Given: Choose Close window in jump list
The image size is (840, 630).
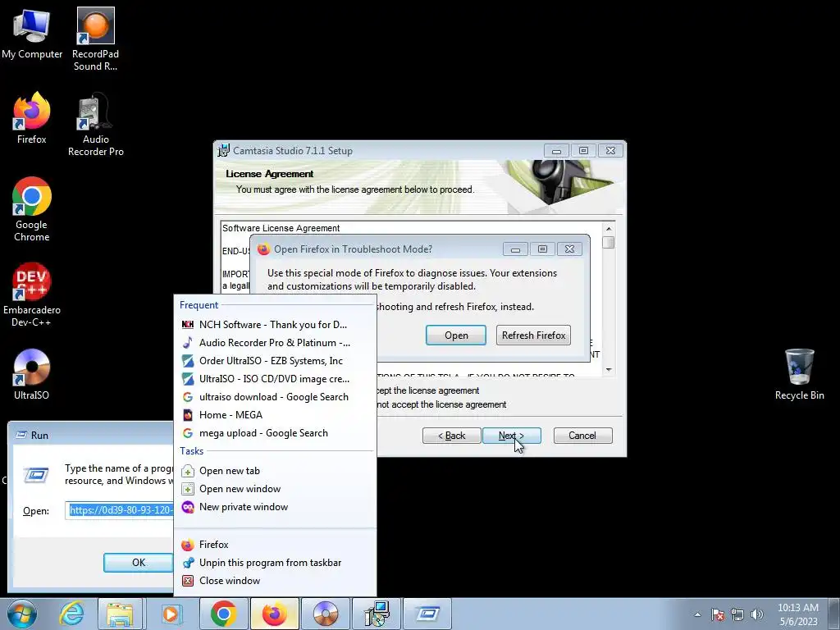Looking at the screenshot, I should (274, 581).
